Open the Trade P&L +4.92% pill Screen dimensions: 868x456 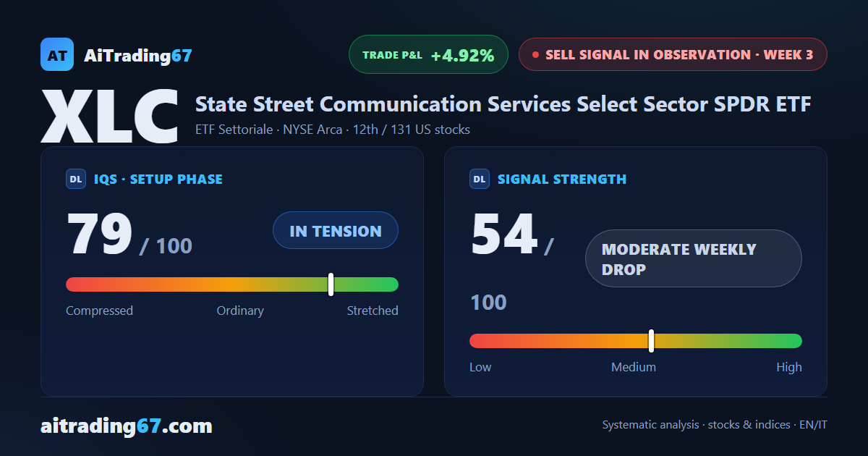click(x=429, y=54)
